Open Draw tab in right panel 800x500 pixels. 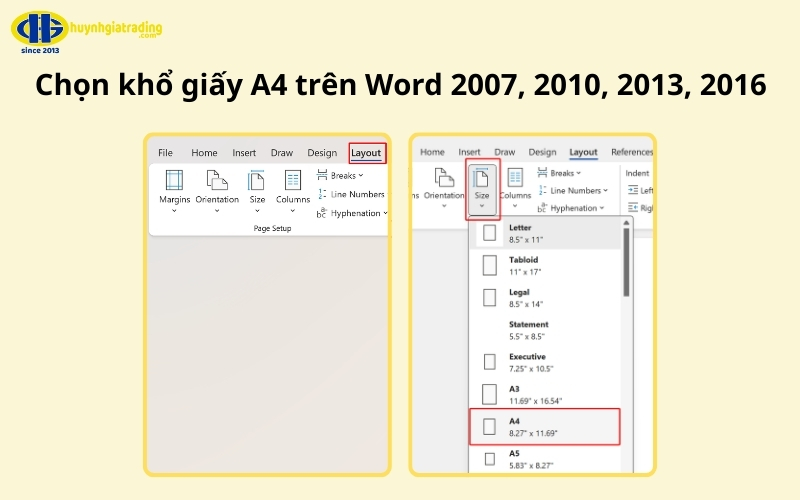pyautogui.click(x=505, y=152)
